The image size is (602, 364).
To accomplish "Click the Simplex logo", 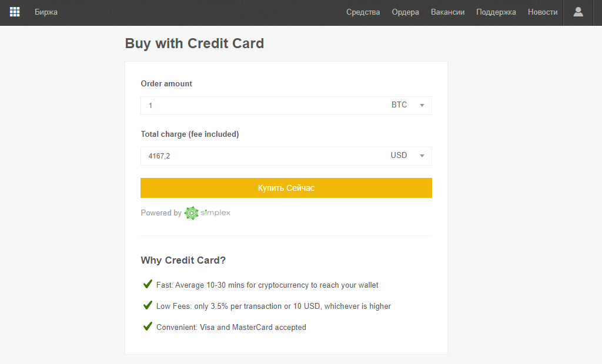I will tap(208, 213).
